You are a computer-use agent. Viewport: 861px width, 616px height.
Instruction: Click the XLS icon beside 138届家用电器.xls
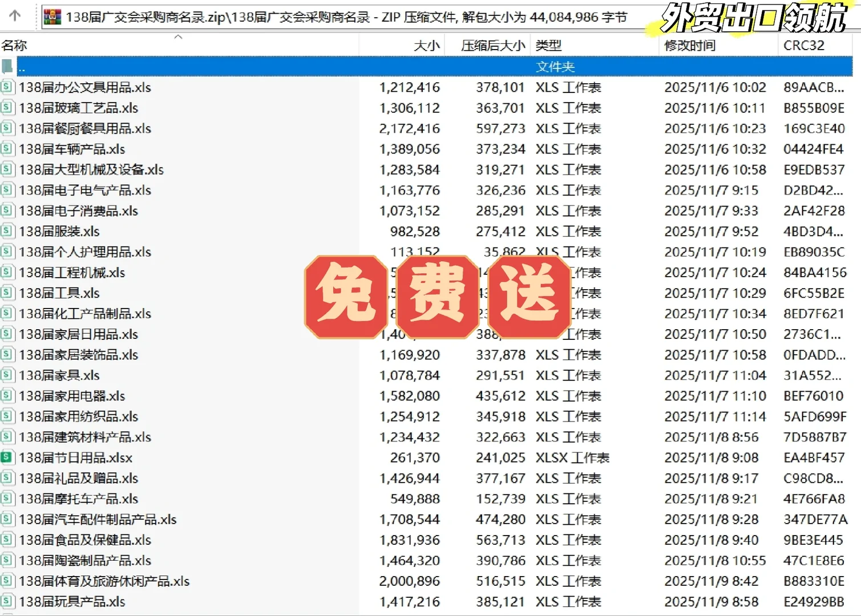click(x=7, y=395)
